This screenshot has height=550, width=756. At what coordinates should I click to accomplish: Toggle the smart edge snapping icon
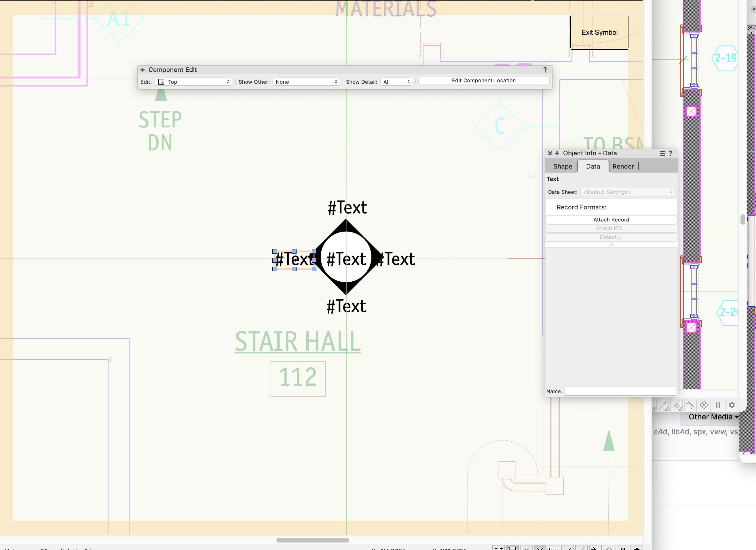pyautogui.click(x=677, y=405)
